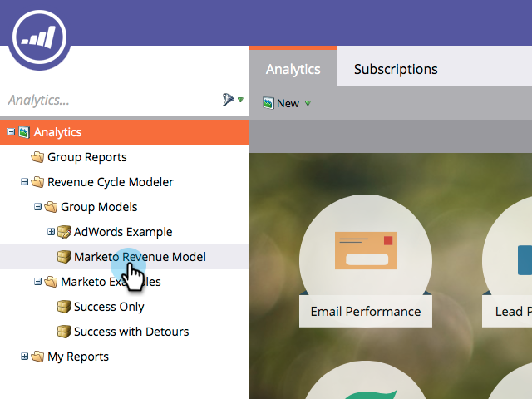Image resolution: width=532 pixels, height=399 pixels.
Task: Collapse the Revenue Cycle Modeler node
Action: [x=24, y=182]
